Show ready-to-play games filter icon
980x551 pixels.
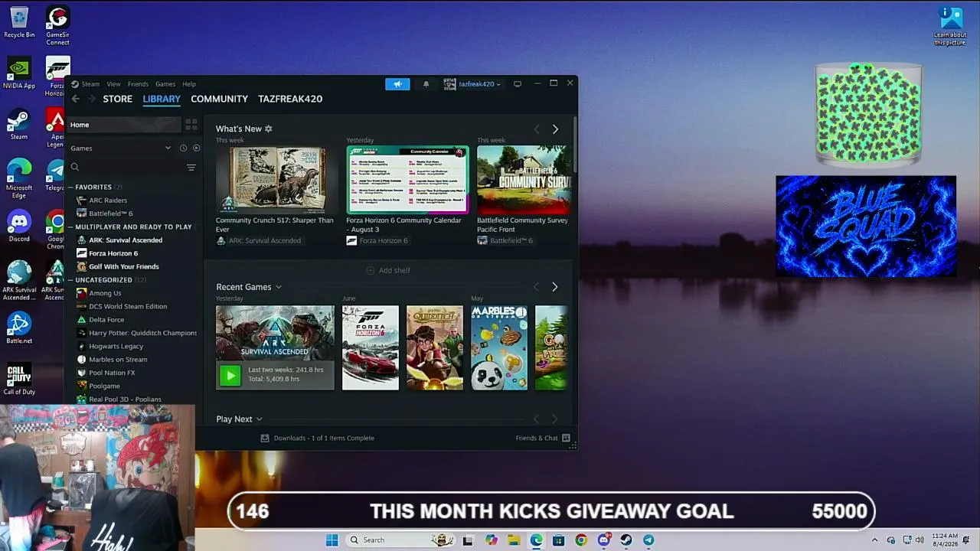[x=196, y=148]
